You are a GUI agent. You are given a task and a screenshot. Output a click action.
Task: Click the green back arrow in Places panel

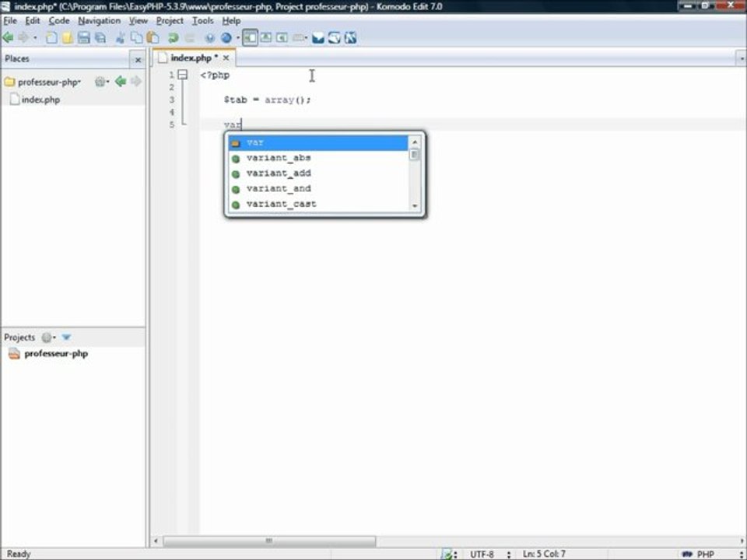121,82
